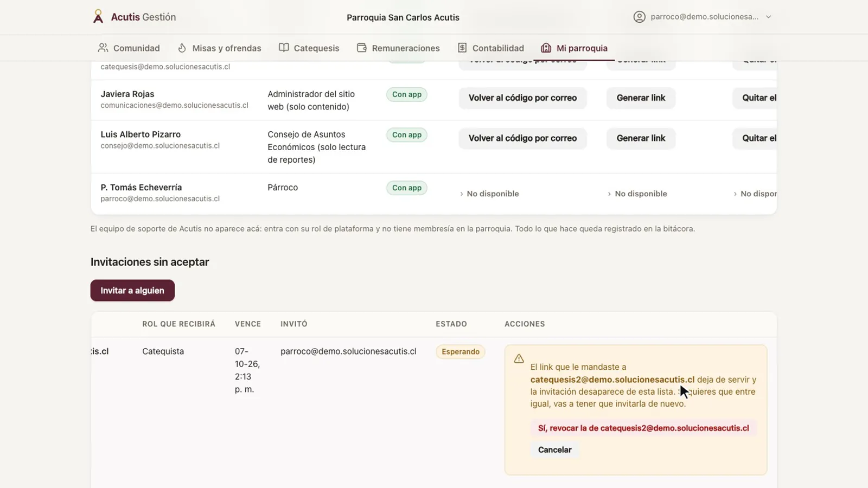Image resolution: width=868 pixels, height=488 pixels.
Task: Click the name 'P. Tomás Echeverría'
Action: click(x=141, y=188)
